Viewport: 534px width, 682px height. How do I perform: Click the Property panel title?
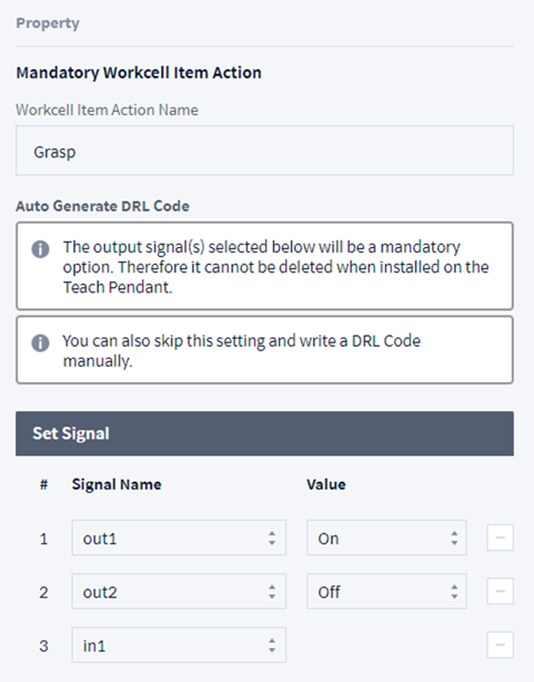point(48,23)
